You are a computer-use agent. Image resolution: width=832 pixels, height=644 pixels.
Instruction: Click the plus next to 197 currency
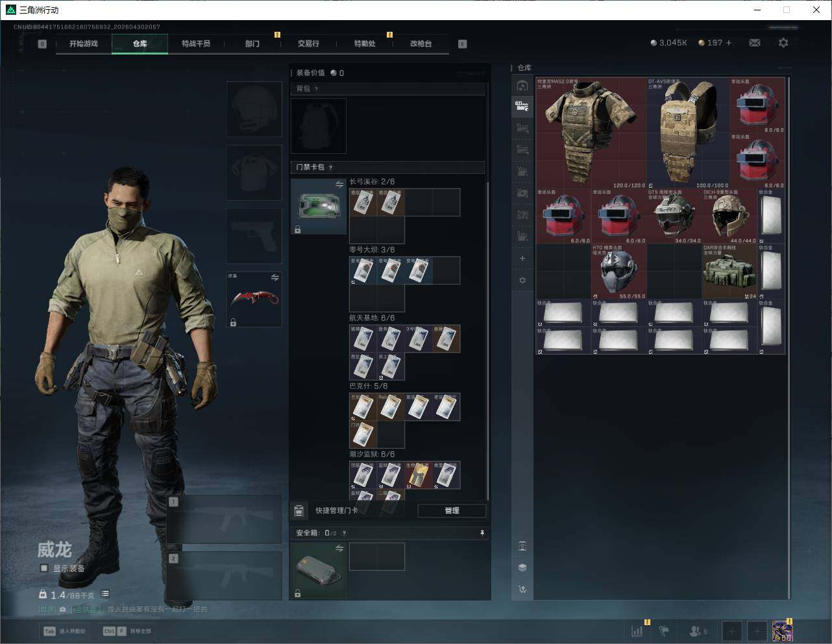[729, 43]
